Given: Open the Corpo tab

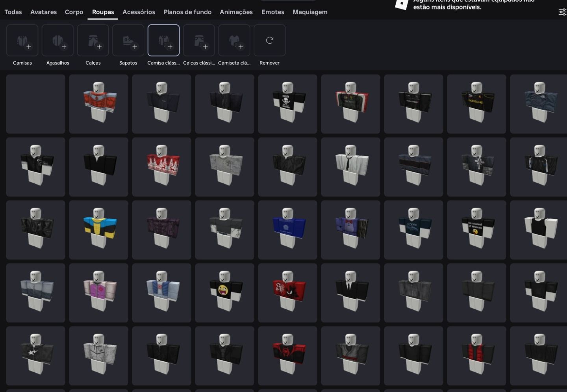Looking at the screenshot, I should [74, 12].
